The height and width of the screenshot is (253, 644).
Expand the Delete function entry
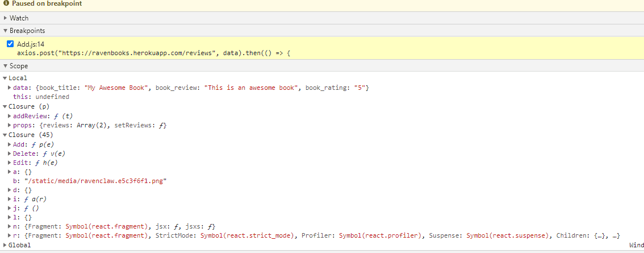tap(9, 154)
